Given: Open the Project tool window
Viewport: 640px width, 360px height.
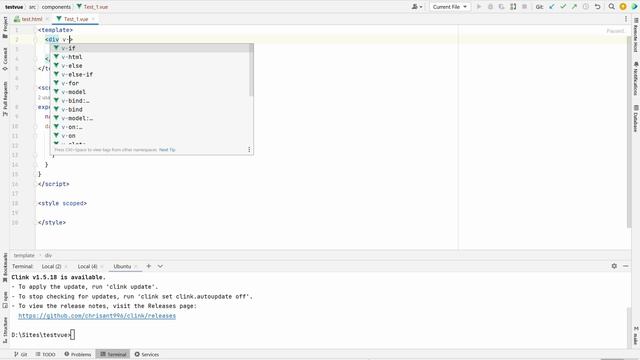Looking at the screenshot, I should 5,27.
